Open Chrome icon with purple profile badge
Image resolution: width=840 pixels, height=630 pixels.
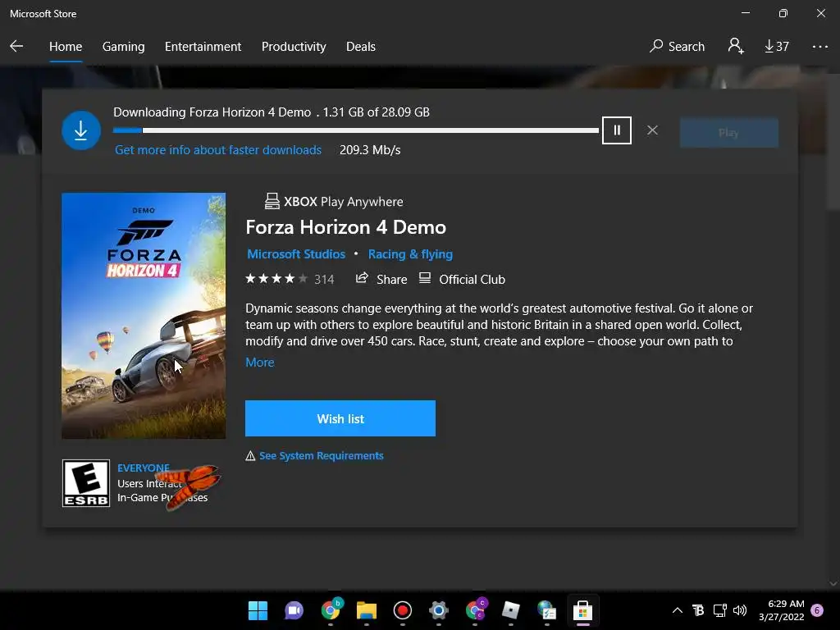click(475, 610)
